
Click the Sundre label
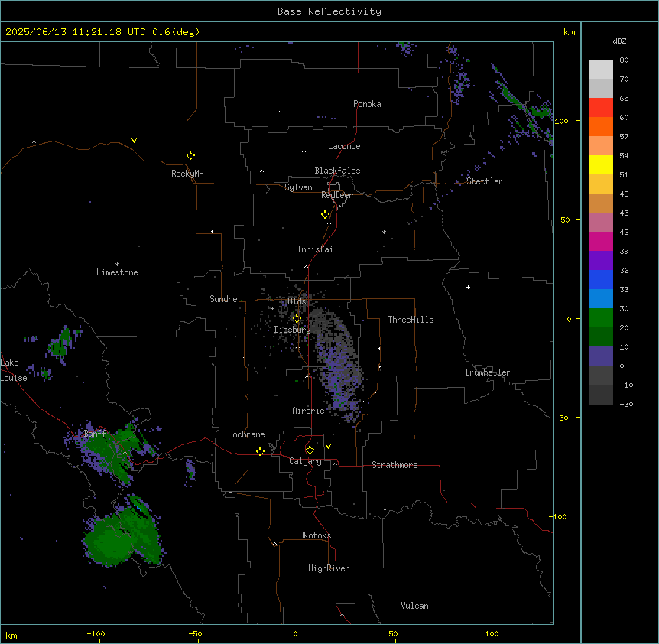point(223,299)
